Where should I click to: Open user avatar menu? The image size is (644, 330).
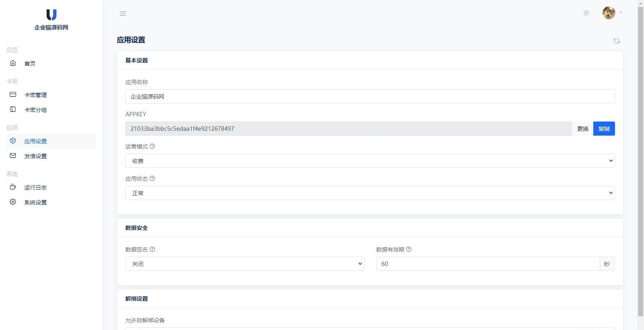pyautogui.click(x=609, y=13)
